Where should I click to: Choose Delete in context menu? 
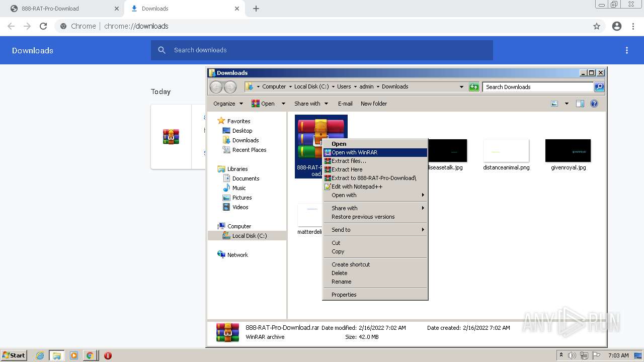click(375, 273)
